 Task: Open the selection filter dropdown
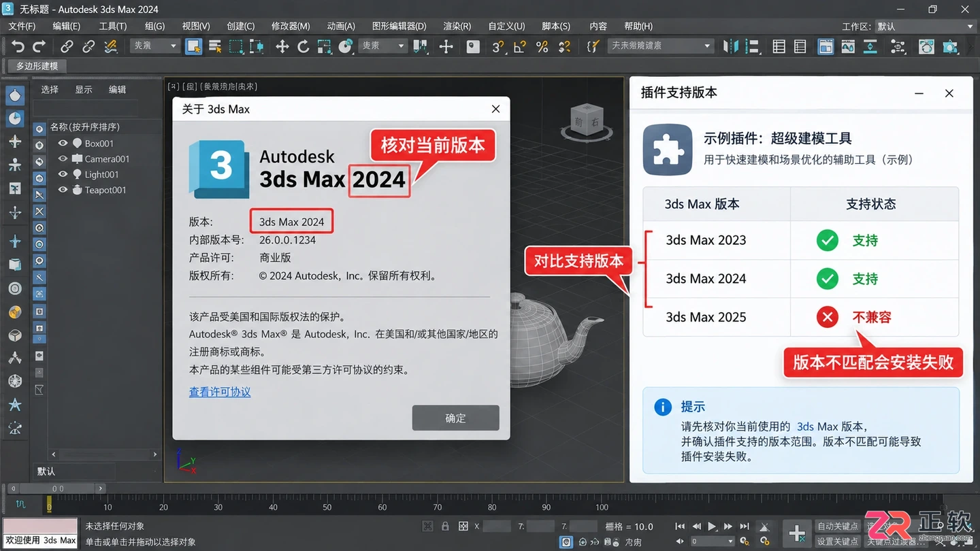point(155,46)
